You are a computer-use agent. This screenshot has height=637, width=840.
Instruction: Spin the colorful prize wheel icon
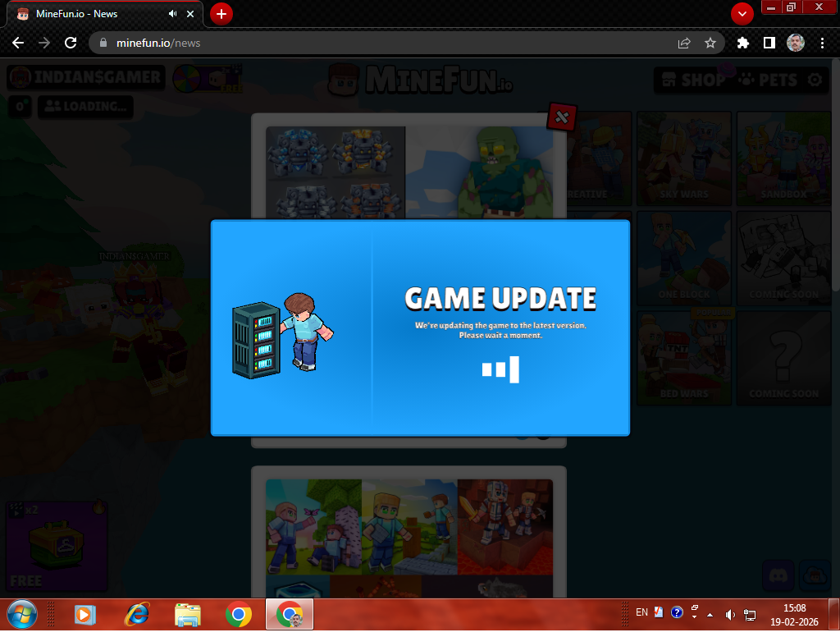187,79
